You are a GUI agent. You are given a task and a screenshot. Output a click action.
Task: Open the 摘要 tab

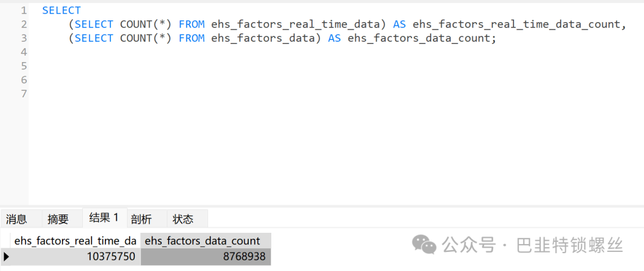58,219
